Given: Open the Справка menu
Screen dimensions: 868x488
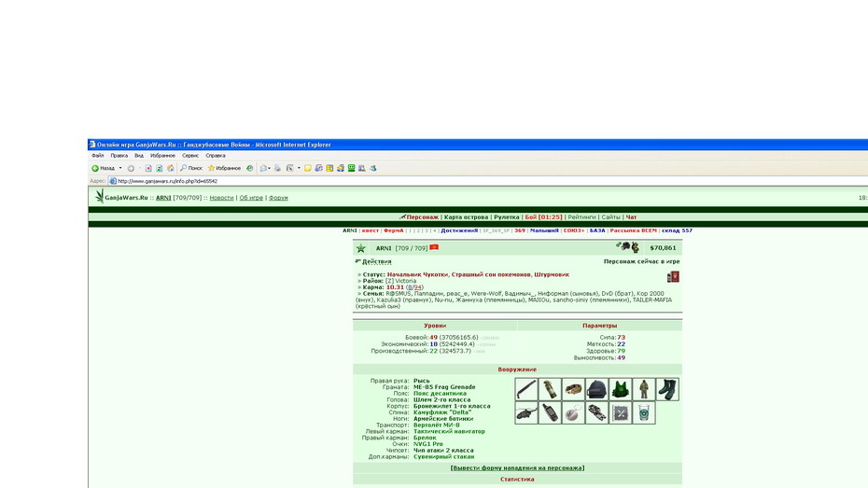Looking at the screenshot, I should [216, 156].
